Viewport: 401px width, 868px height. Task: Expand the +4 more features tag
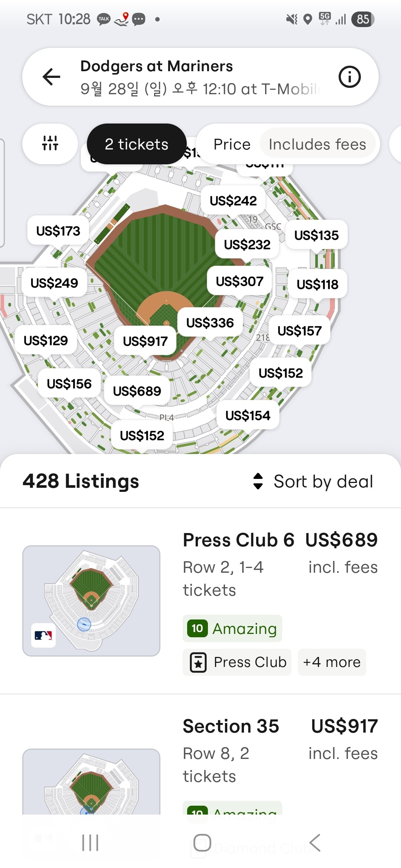pos(332,662)
